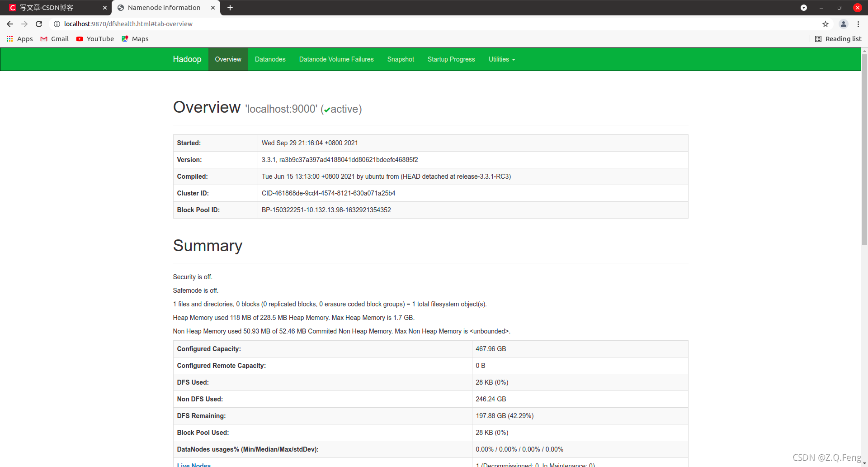Click the DFS Remaining value '197.88 GB (42.29%)'
Image resolution: width=868 pixels, height=467 pixels.
tap(505, 416)
